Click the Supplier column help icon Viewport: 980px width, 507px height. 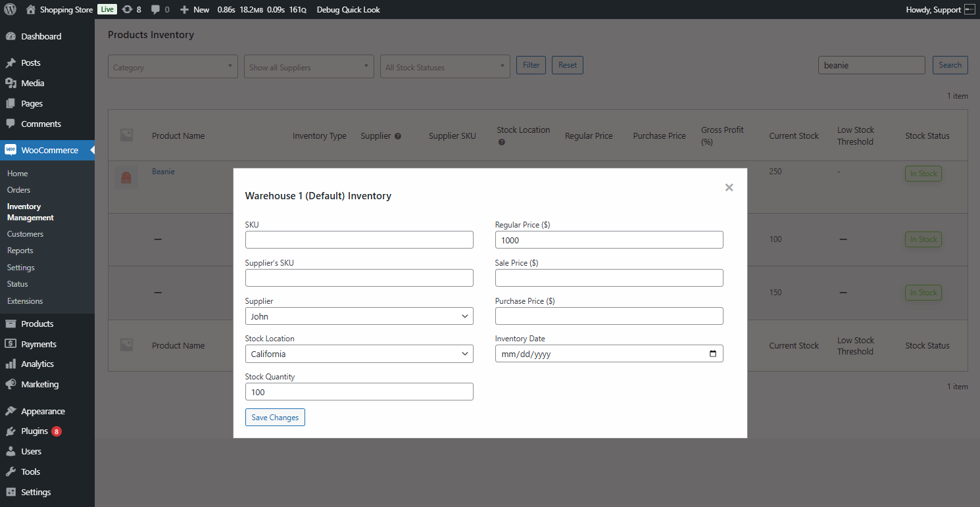pyautogui.click(x=398, y=136)
